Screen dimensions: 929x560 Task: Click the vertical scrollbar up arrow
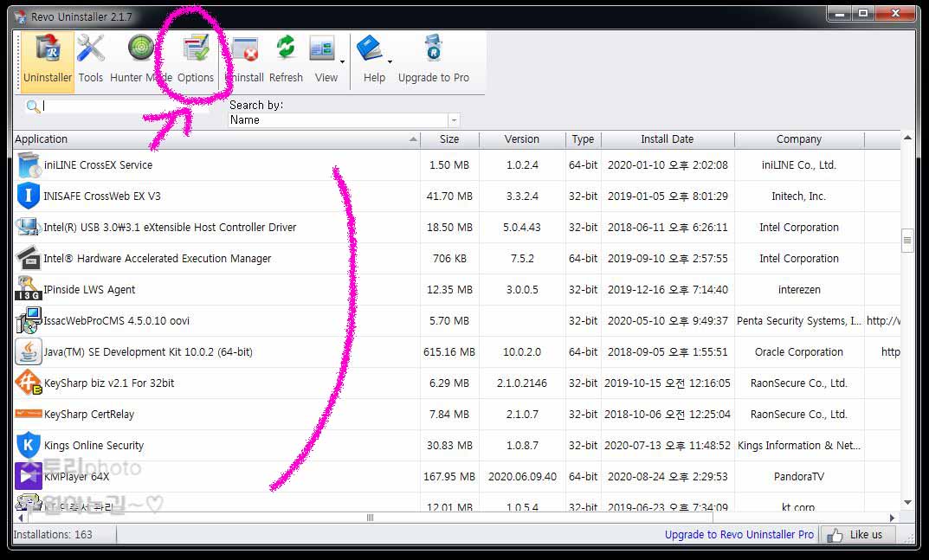pyautogui.click(x=907, y=138)
